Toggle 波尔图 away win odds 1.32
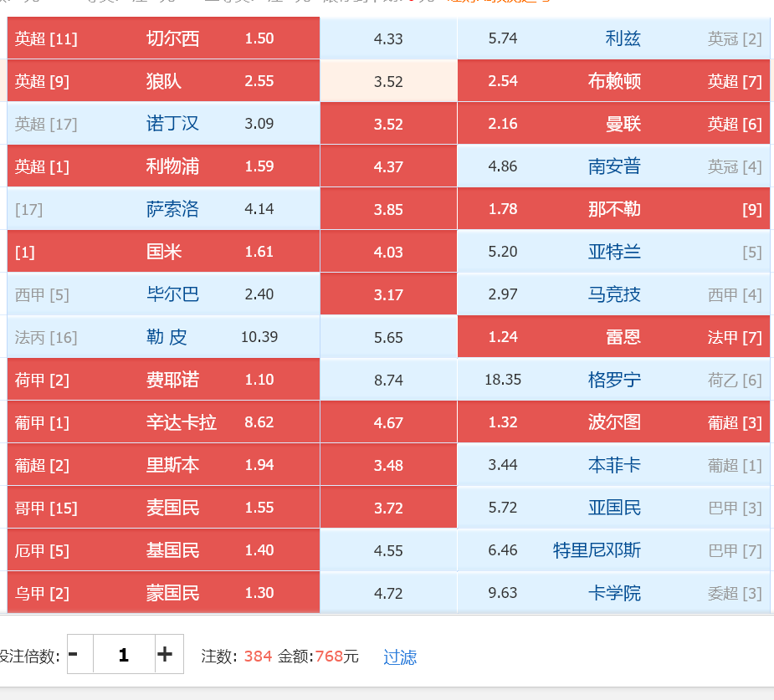 613,422
